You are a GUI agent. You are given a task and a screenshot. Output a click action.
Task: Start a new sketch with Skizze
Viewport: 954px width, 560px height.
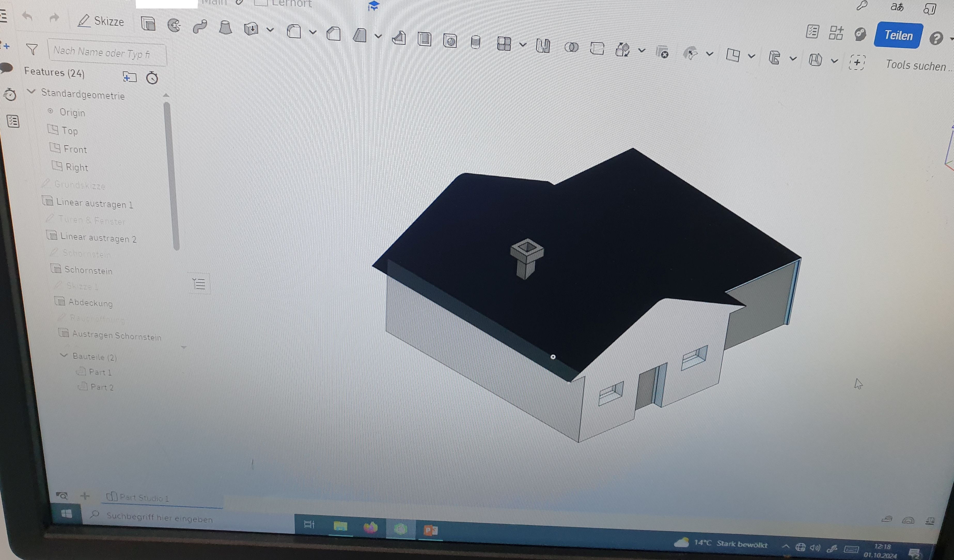pos(101,21)
